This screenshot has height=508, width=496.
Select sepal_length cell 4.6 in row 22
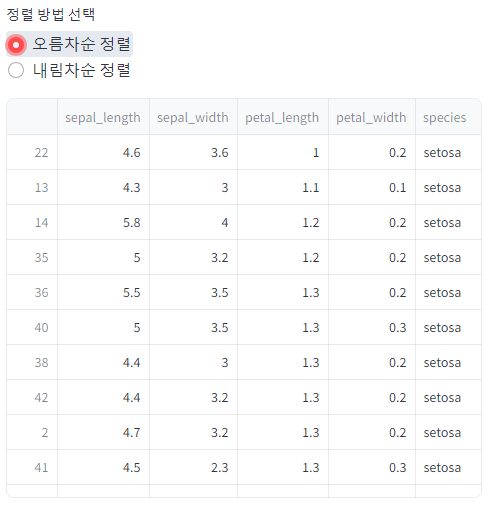(x=103, y=152)
